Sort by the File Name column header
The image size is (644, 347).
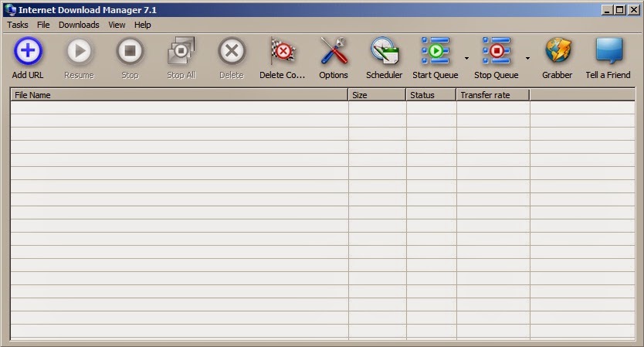179,95
